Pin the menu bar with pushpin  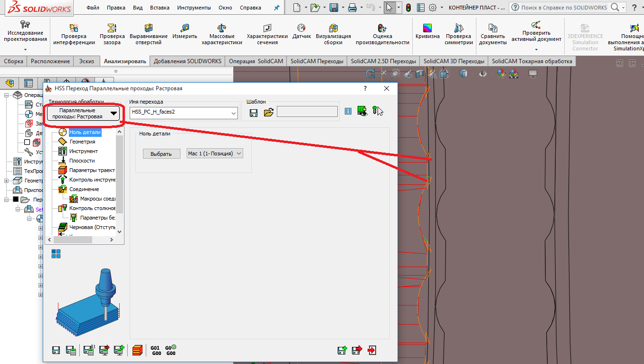[277, 8]
